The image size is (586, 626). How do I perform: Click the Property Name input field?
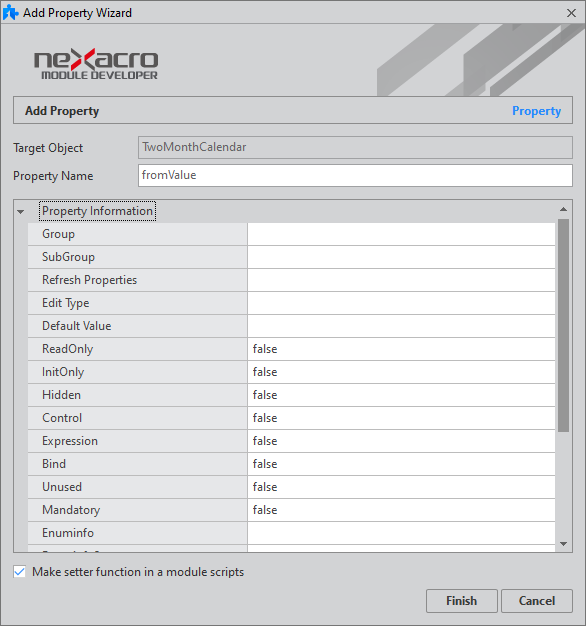355,175
